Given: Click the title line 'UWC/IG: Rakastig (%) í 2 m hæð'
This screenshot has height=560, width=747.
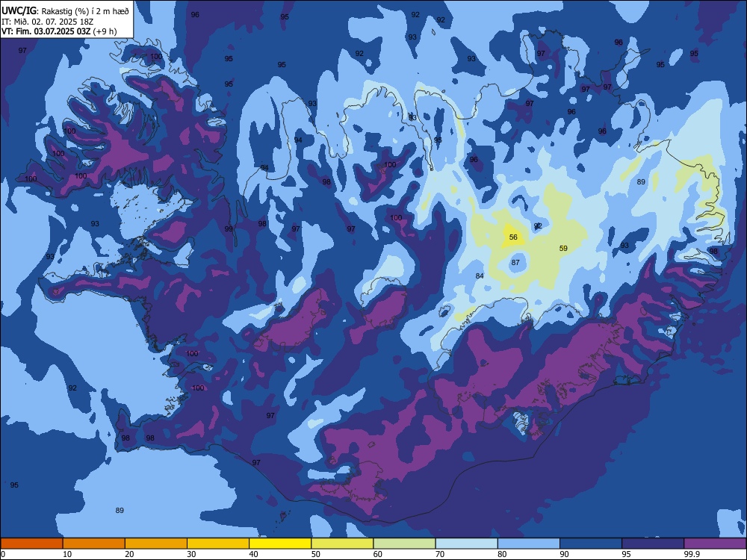Looking at the screenshot, I should point(65,10).
